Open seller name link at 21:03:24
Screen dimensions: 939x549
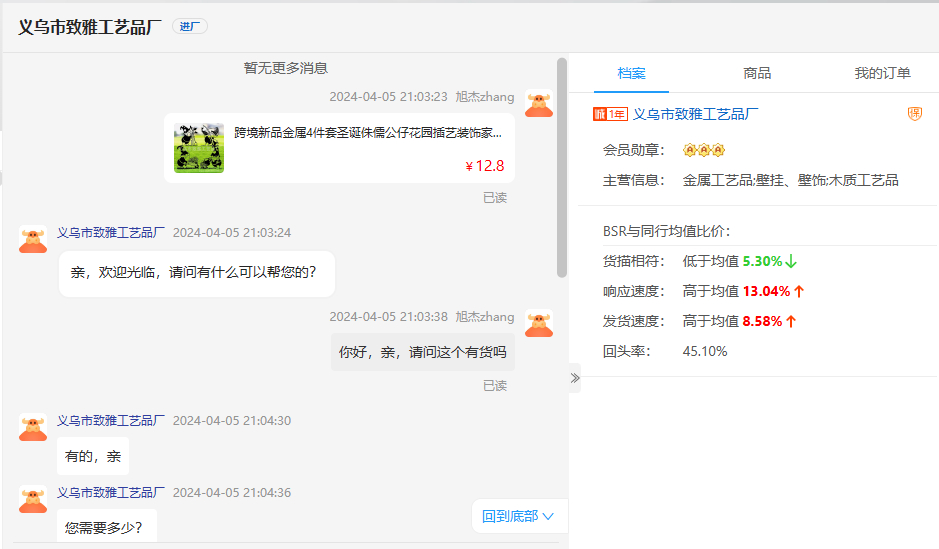111,232
